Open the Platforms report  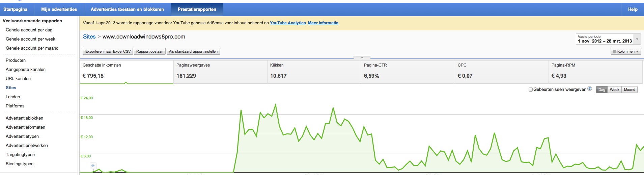pyautogui.click(x=15, y=106)
